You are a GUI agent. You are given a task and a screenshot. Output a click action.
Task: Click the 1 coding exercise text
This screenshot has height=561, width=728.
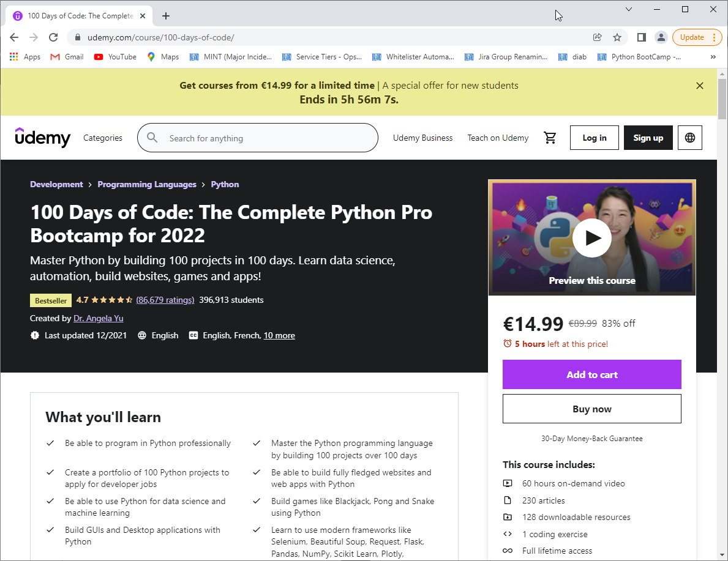tap(555, 534)
